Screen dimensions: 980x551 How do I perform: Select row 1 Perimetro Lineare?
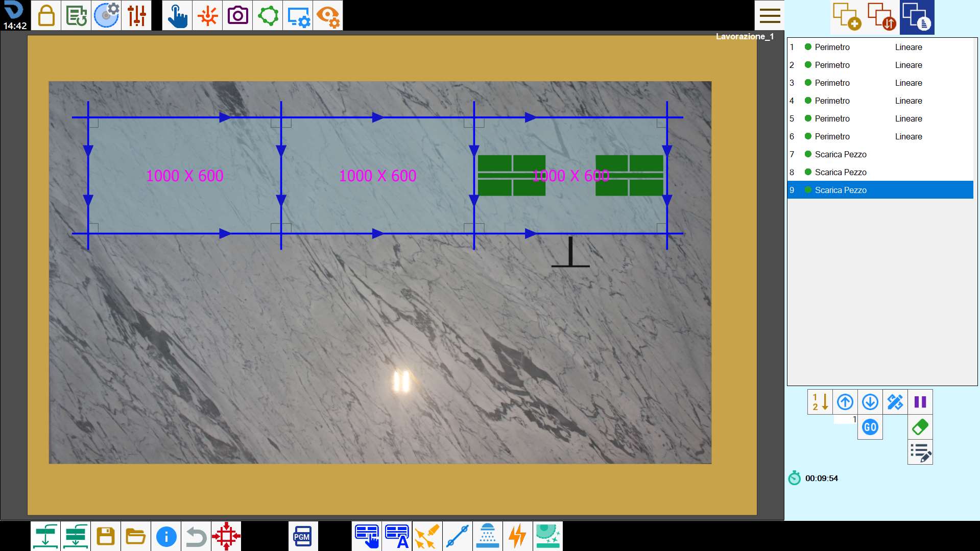pyautogui.click(x=880, y=47)
